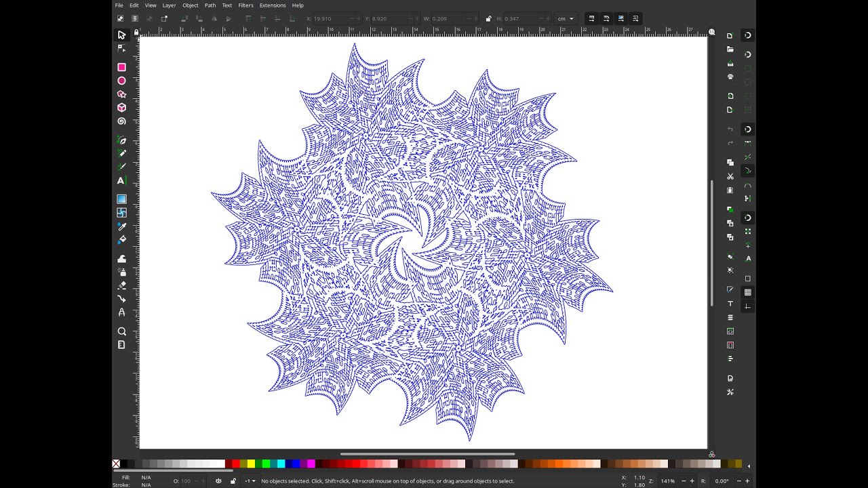868x488 pixels.
Task: Toggle snap to text baseline
Action: click(x=748, y=258)
